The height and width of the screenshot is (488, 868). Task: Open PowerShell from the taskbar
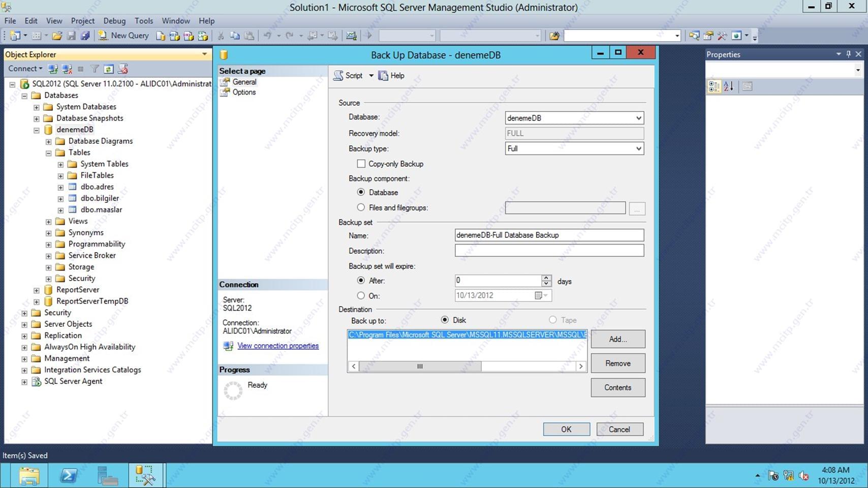tap(69, 476)
